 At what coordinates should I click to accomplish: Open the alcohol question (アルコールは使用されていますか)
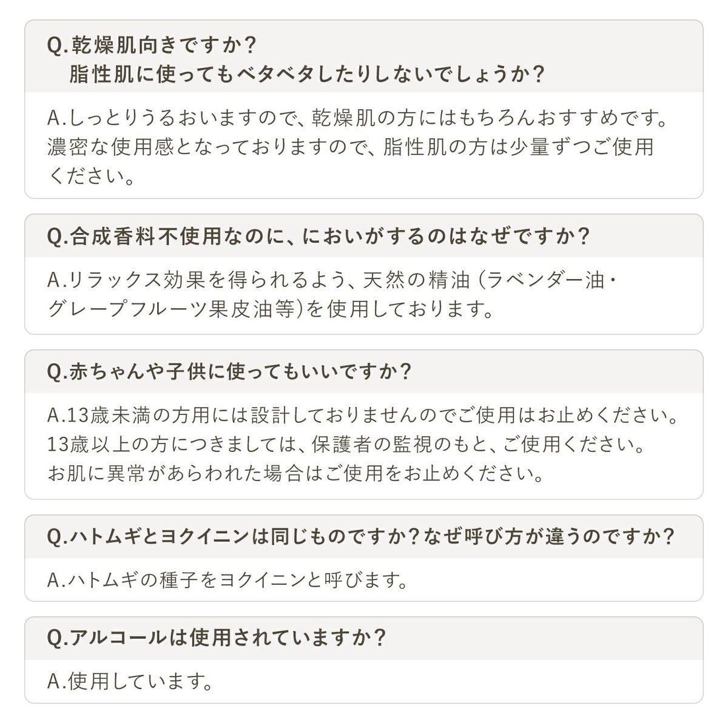pos(217,638)
